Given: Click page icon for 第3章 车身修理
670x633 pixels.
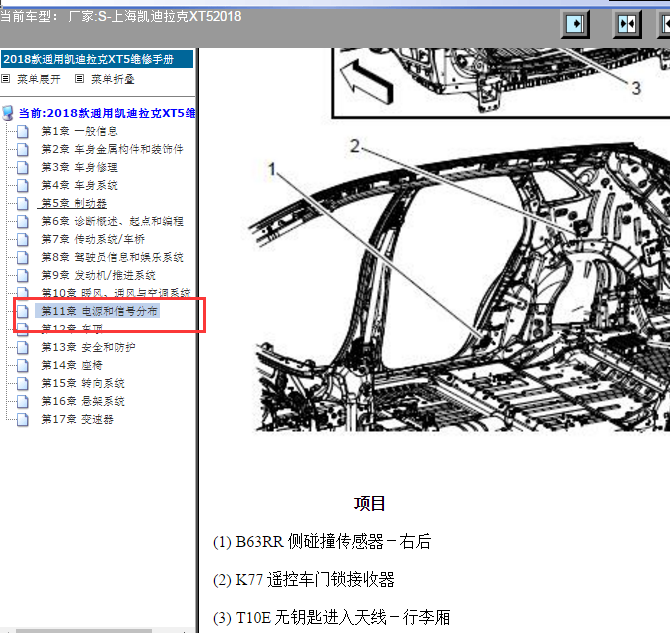Looking at the screenshot, I should [23, 167].
